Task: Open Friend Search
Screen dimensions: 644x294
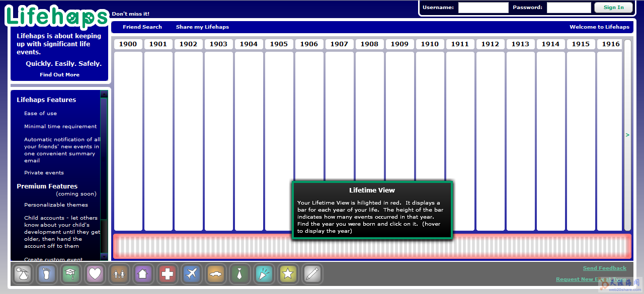Action: (142, 27)
